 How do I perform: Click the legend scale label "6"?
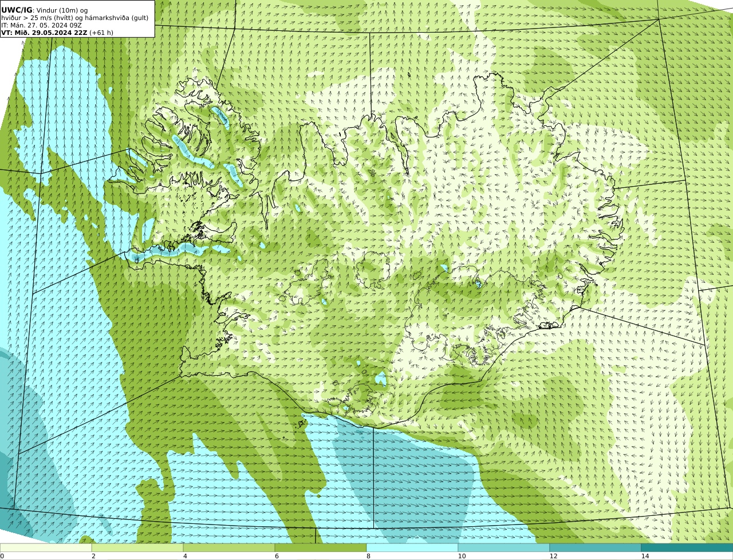[277, 556]
